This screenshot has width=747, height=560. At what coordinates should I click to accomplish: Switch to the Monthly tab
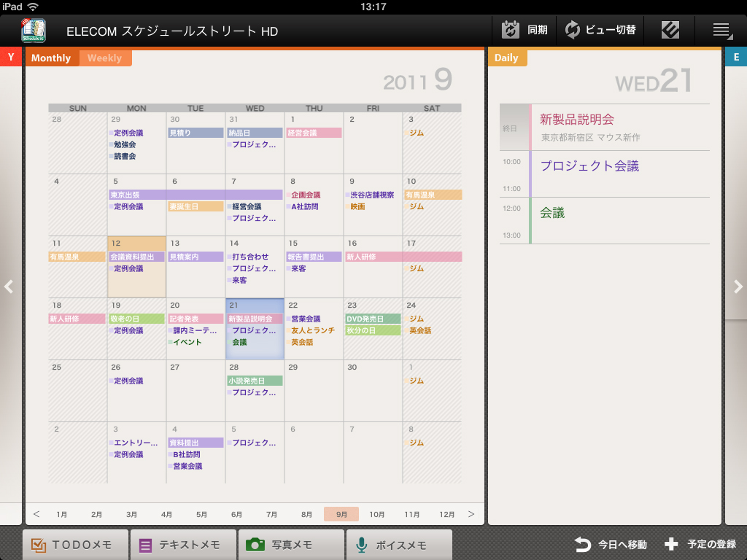tap(52, 58)
